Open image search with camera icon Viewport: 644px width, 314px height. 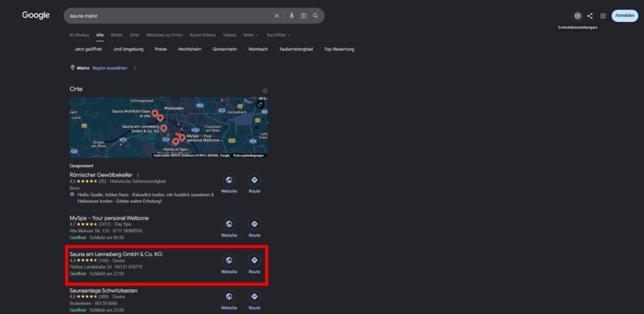point(304,16)
